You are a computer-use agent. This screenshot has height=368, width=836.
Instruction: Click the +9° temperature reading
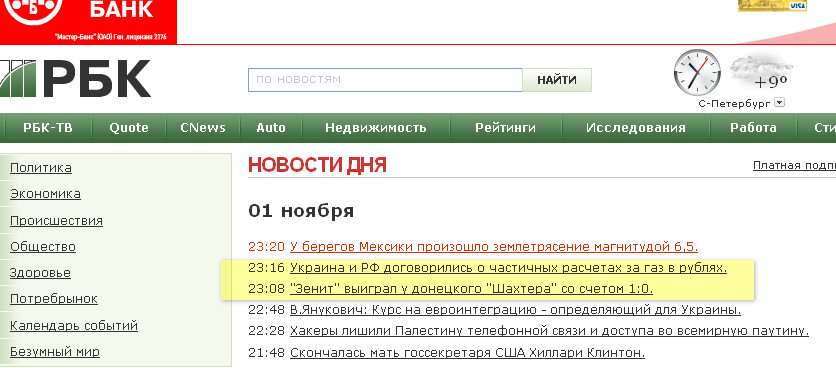pos(771,82)
